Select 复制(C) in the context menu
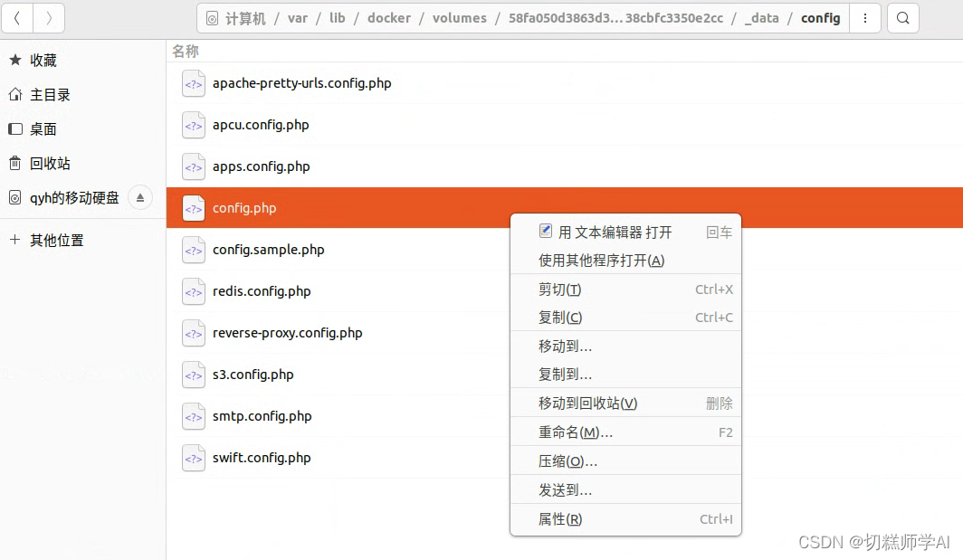This screenshot has width=963, height=560. point(625,318)
